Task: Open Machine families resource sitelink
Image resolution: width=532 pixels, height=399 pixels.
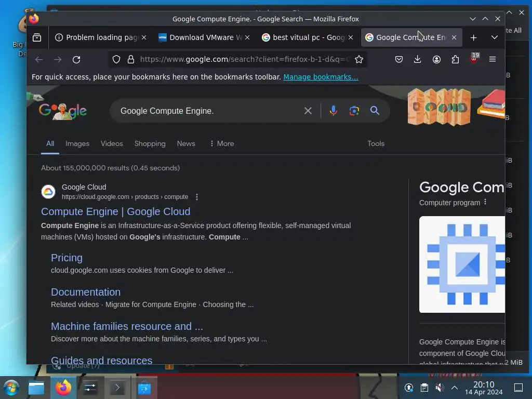Action: point(127,326)
